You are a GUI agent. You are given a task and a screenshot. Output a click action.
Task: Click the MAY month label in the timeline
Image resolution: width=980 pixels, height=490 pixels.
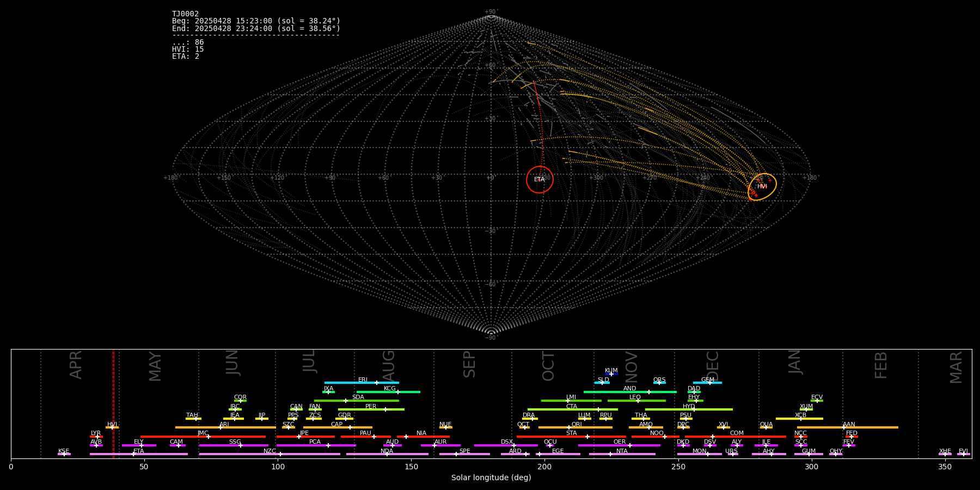(155, 366)
